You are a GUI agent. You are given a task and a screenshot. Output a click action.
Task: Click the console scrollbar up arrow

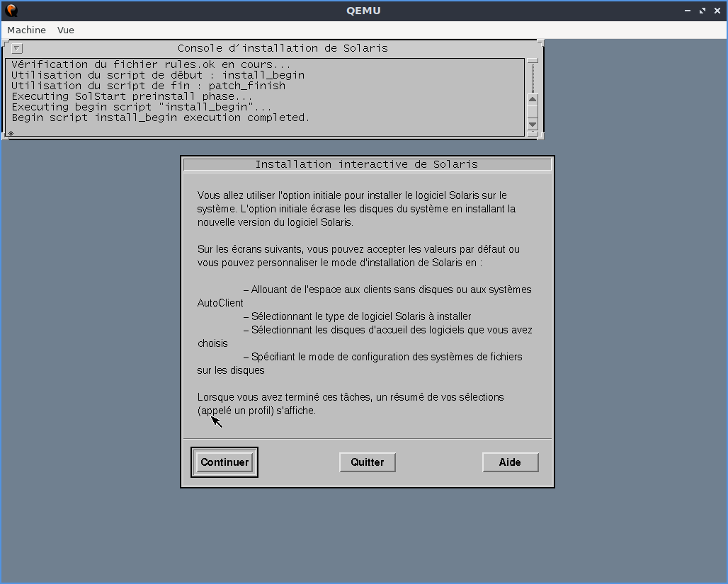(533, 99)
